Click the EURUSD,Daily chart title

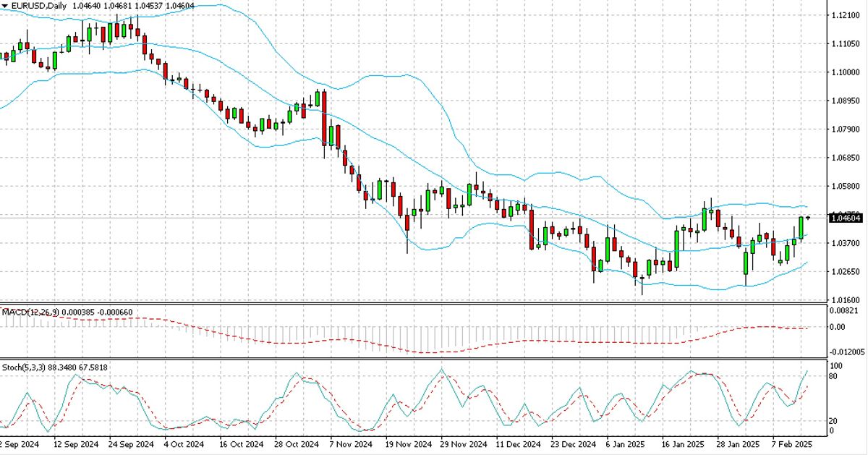(x=38, y=6)
